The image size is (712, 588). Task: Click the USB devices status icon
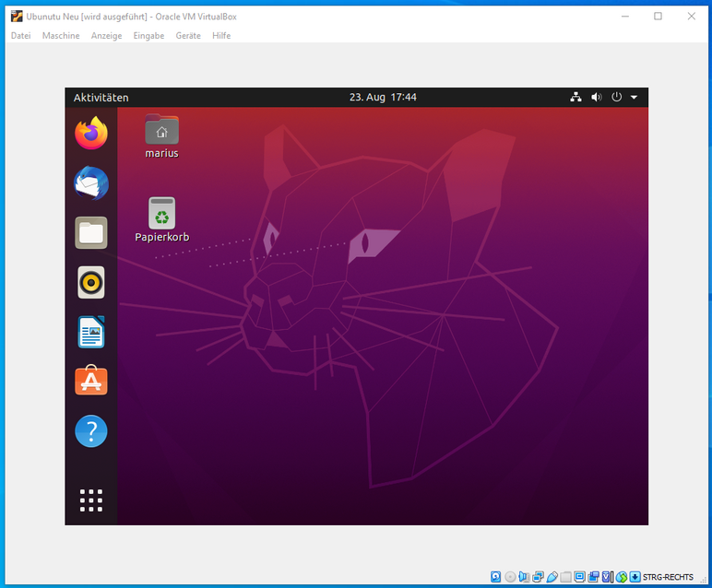pyautogui.click(x=552, y=577)
